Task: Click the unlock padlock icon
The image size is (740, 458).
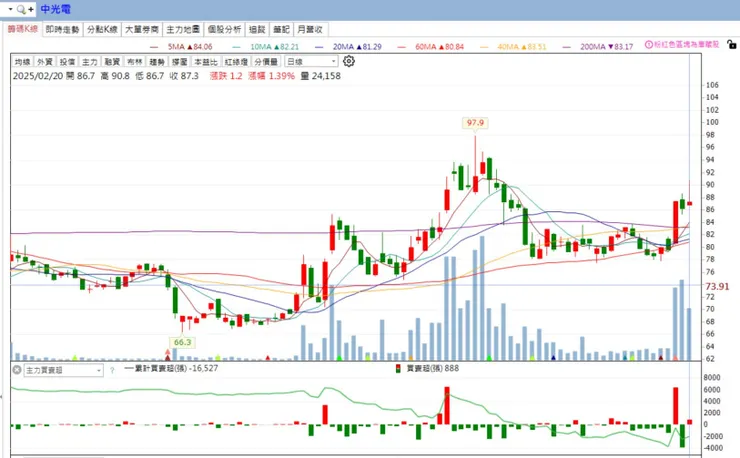Action: click(x=732, y=45)
